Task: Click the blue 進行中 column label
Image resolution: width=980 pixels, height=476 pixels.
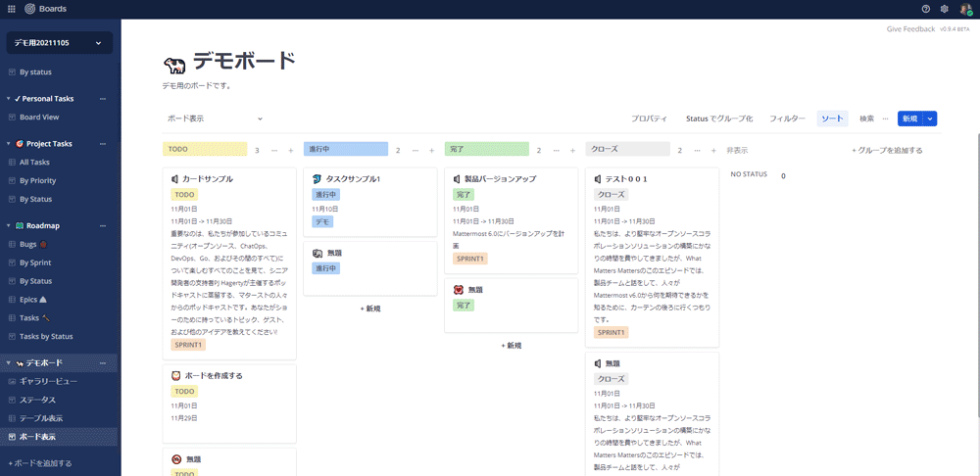Action: pyautogui.click(x=346, y=149)
